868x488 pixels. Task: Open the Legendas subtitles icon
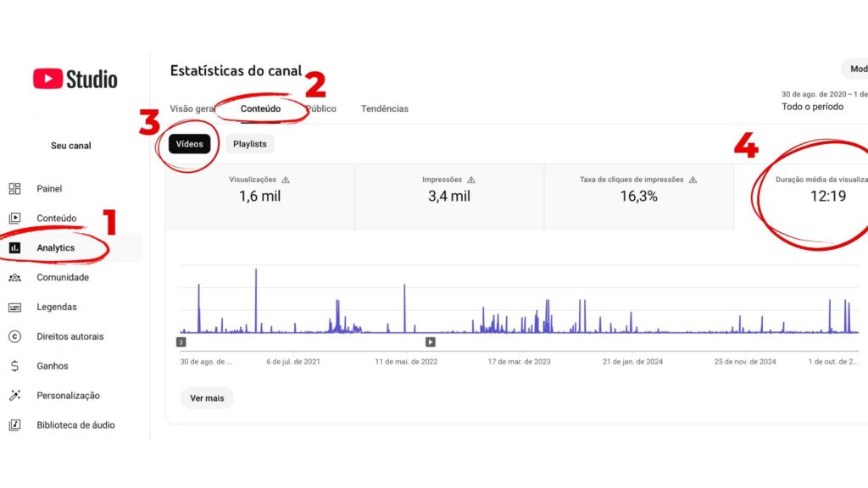(x=14, y=307)
